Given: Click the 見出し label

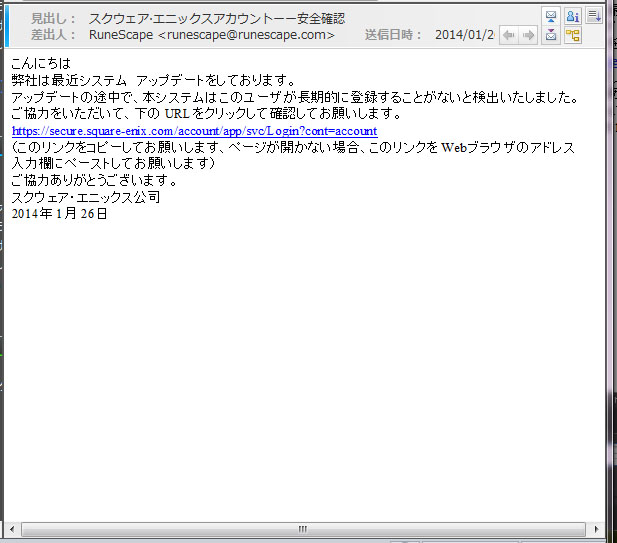Looking at the screenshot, I should click(53, 18).
